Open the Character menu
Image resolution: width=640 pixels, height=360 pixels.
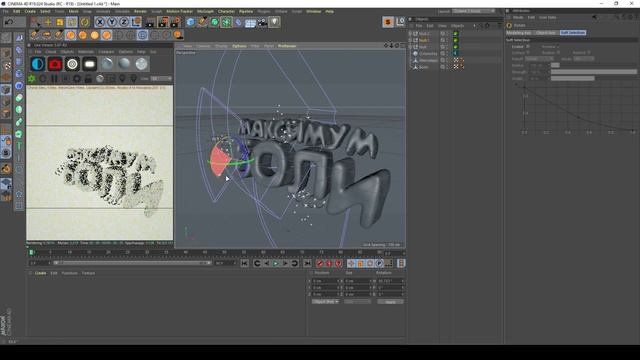pos(226,11)
